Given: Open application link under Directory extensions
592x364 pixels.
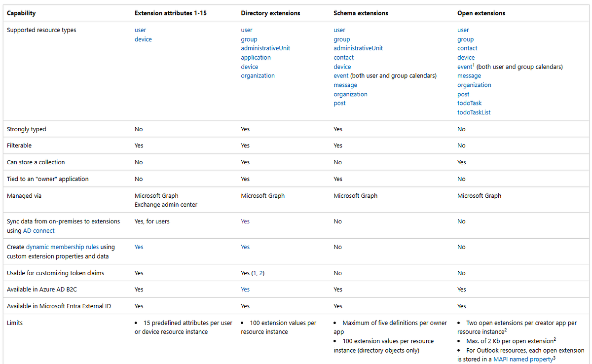Looking at the screenshot, I should 256,58.
